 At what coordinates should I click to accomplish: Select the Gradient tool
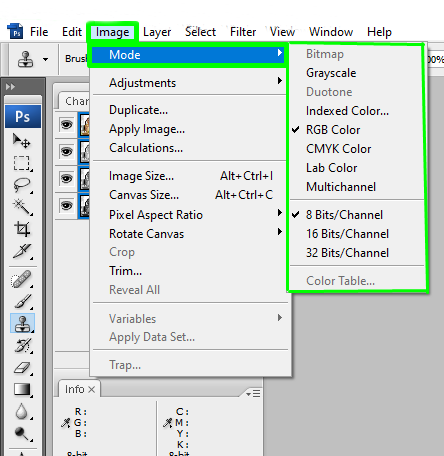coord(22,389)
